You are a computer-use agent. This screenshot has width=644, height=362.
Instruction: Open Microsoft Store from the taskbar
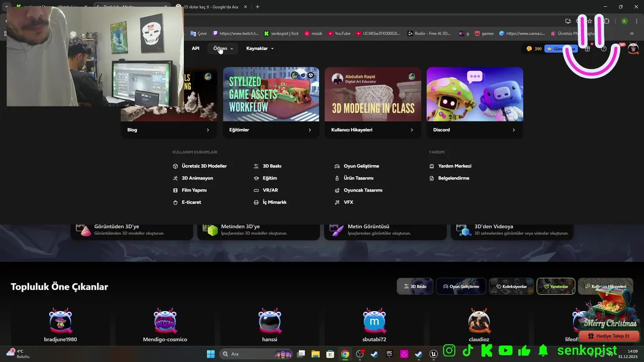point(330,354)
